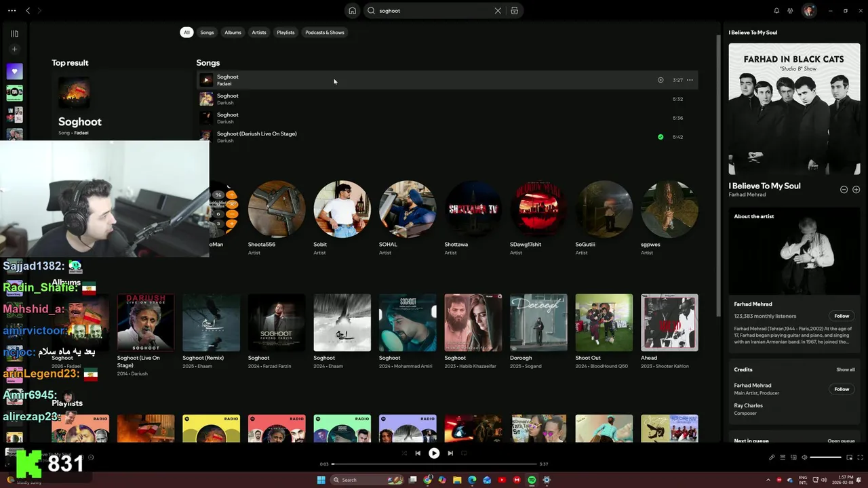Open Connect to a device icon
The width and height of the screenshot is (868, 488).
pyautogui.click(x=793, y=457)
